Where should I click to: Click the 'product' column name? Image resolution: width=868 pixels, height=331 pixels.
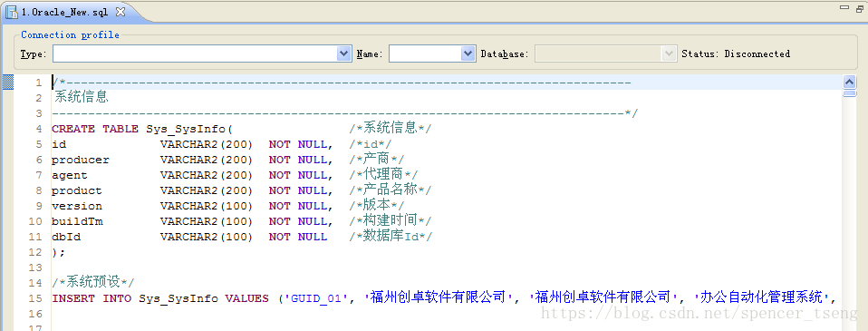[x=76, y=190]
